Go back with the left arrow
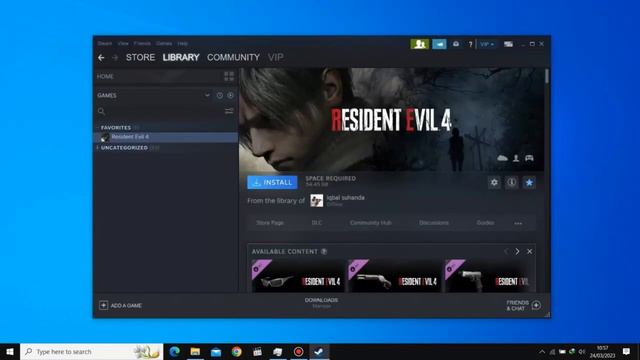The width and height of the screenshot is (640, 360). (x=101, y=58)
